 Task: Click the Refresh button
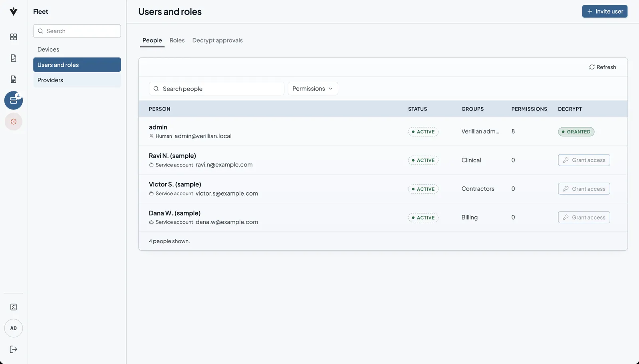(603, 67)
